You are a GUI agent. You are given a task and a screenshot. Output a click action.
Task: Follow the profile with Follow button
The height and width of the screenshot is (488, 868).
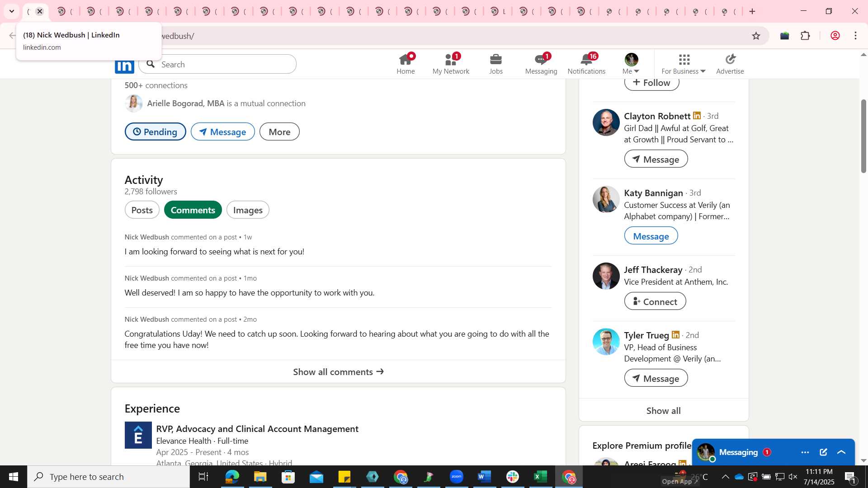click(651, 83)
